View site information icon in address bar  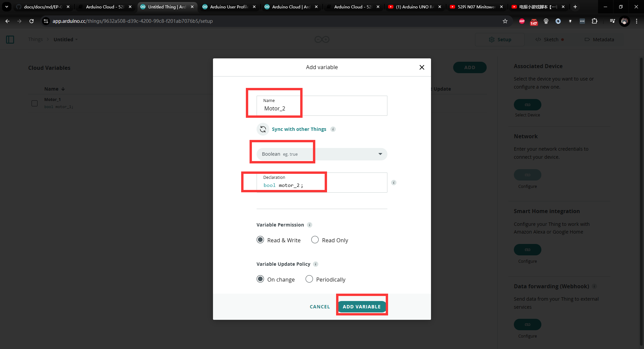click(x=46, y=21)
